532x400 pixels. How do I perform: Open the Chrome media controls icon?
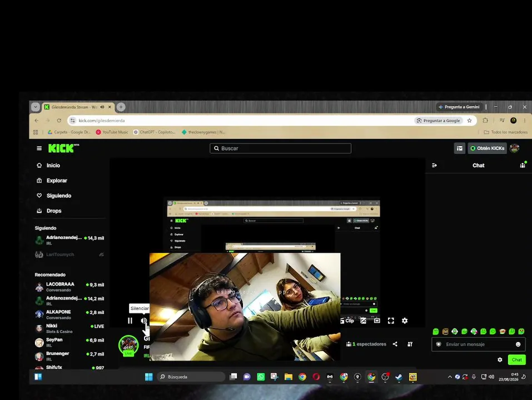click(x=502, y=121)
